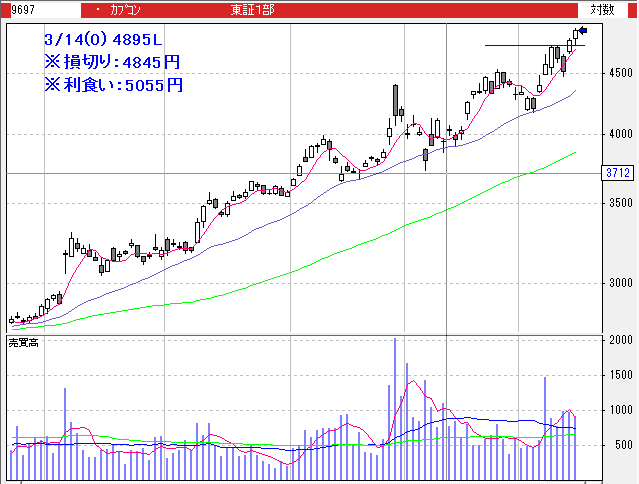Click the 3500 price axis label
639x484 pixels.
coord(619,203)
